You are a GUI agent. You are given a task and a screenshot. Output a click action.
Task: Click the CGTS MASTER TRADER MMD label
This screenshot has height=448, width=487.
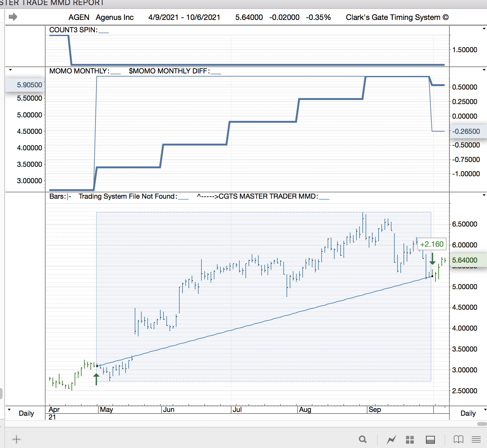[268, 196]
